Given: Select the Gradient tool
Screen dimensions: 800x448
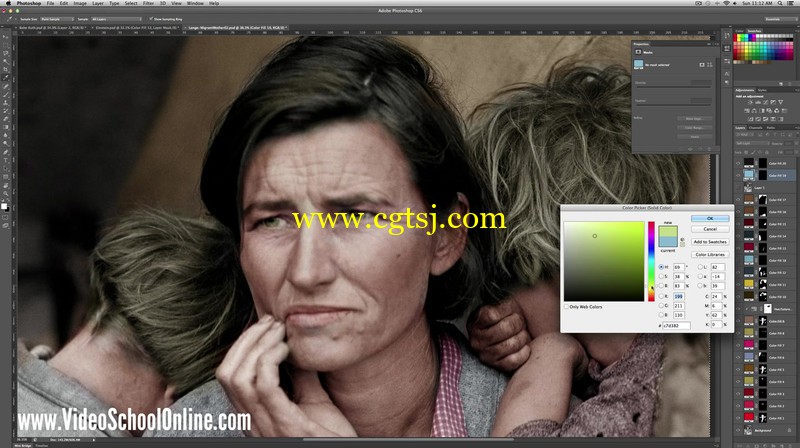Looking at the screenshot, I should [6, 127].
